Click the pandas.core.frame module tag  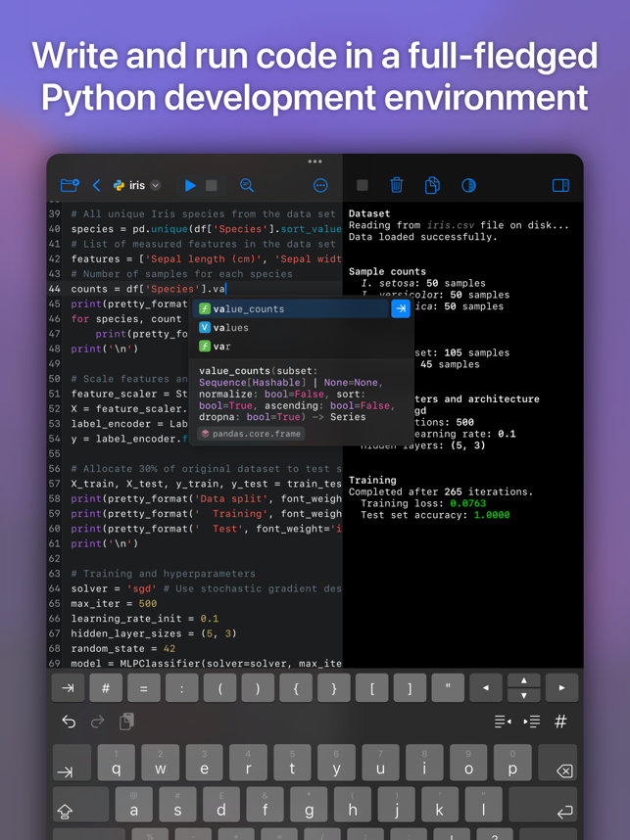251,434
